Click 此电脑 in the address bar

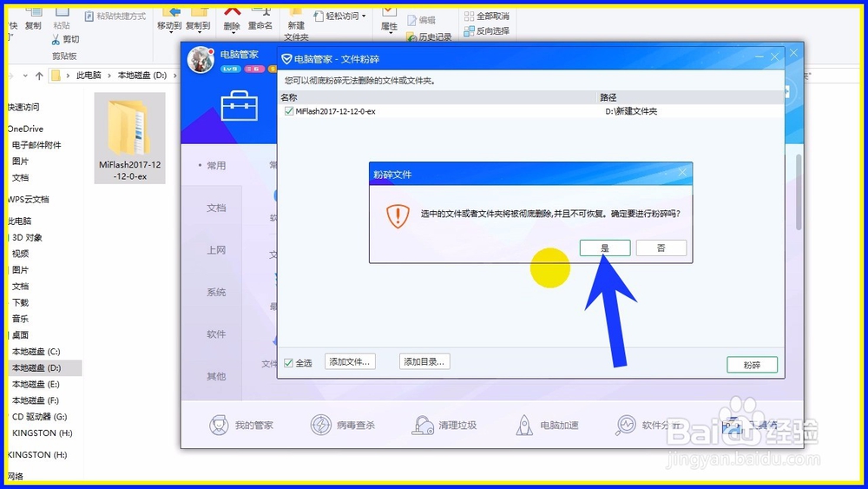click(89, 76)
